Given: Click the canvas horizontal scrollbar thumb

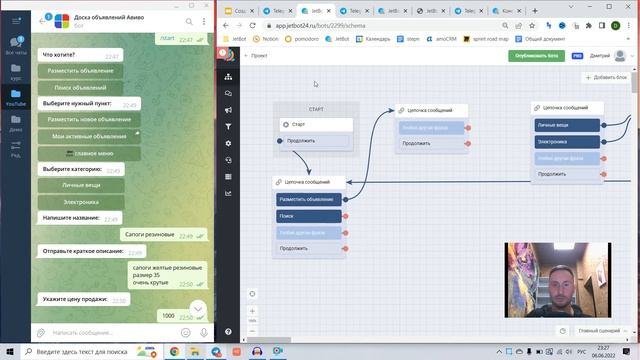Looking at the screenshot, I should 269,340.
